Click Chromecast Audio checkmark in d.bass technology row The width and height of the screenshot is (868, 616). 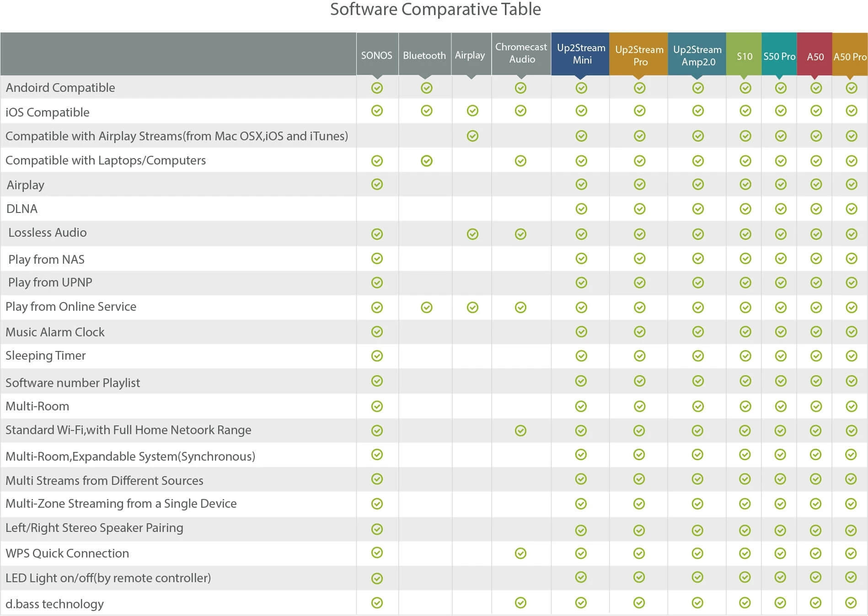(x=520, y=603)
